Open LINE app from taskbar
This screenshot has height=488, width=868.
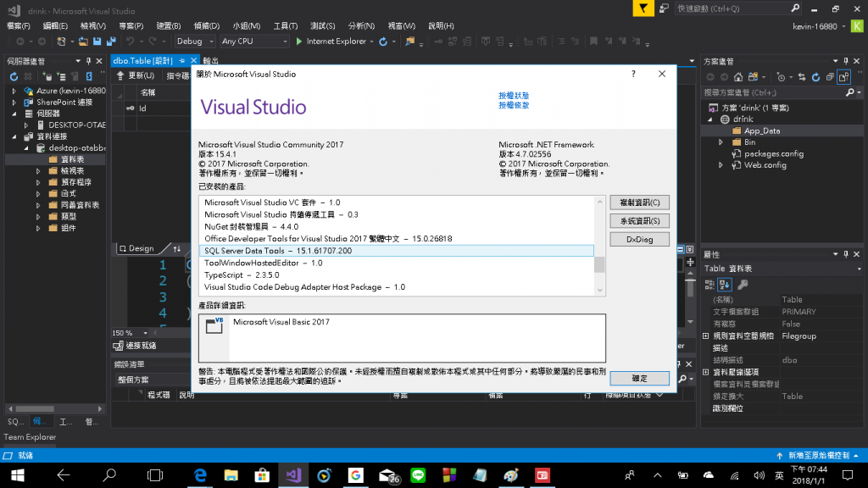click(418, 475)
